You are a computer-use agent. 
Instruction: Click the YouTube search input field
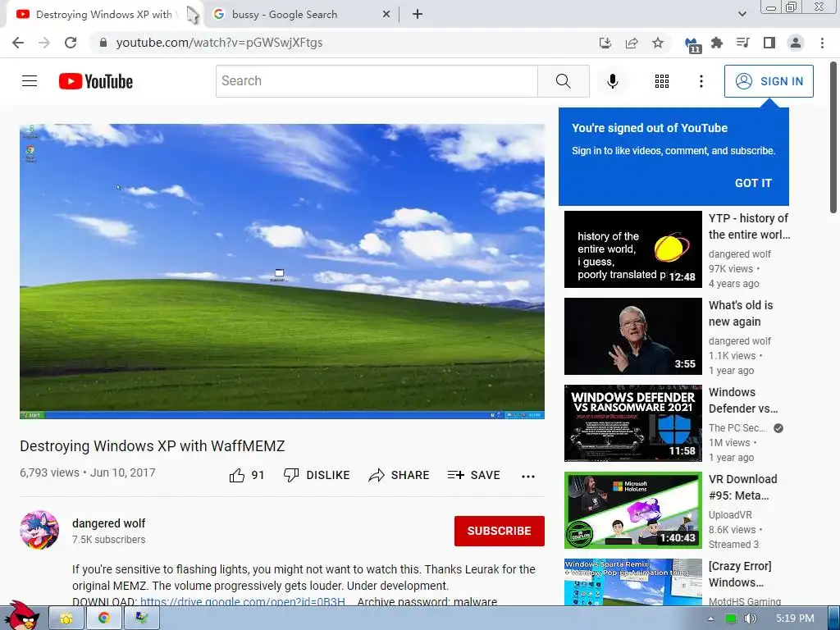coord(377,81)
